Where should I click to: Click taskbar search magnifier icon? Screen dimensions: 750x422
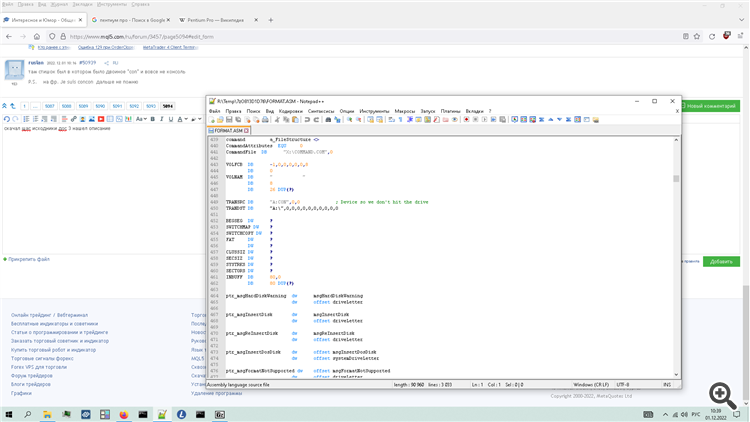[28, 414]
